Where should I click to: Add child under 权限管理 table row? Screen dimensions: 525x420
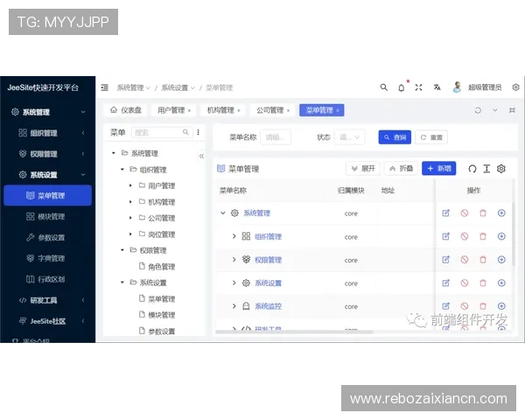(501, 260)
